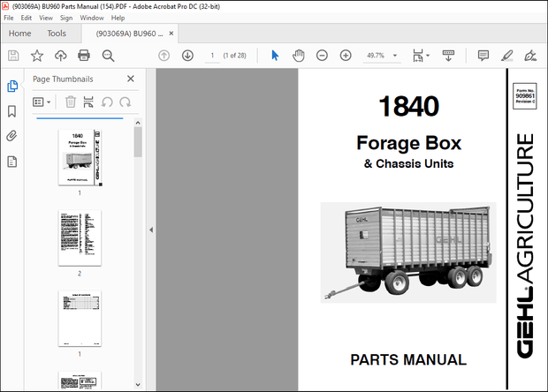Open the View menu
The width and height of the screenshot is (548, 392).
pos(46,18)
